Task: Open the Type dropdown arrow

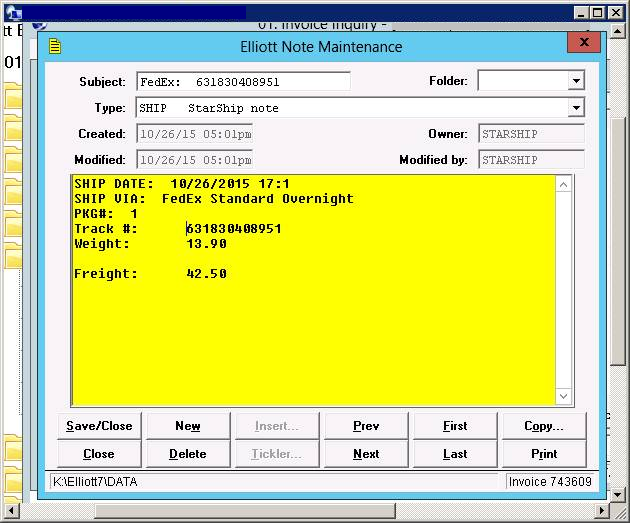Action: 576,108
